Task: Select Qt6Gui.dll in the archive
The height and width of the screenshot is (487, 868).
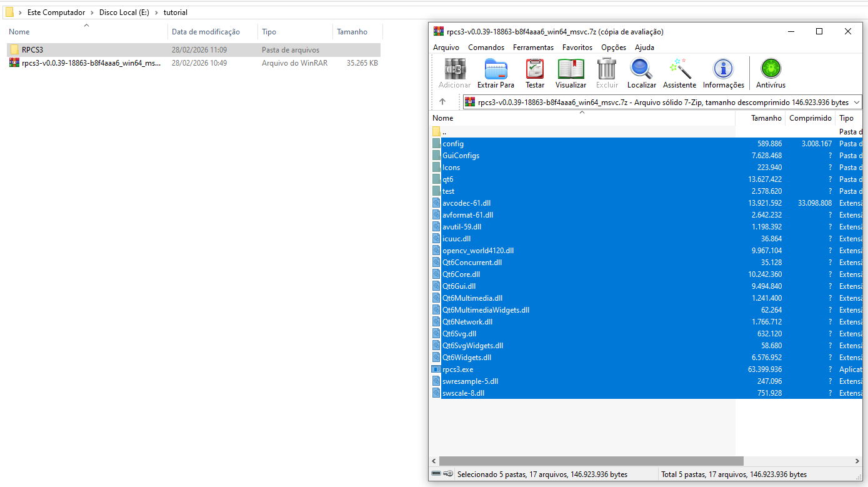Action: (x=646, y=286)
